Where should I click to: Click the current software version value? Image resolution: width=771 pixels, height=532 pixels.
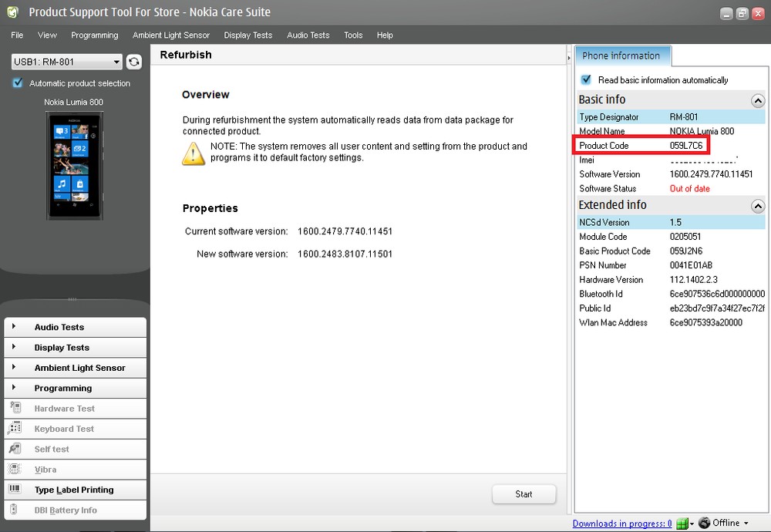(345, 231)
